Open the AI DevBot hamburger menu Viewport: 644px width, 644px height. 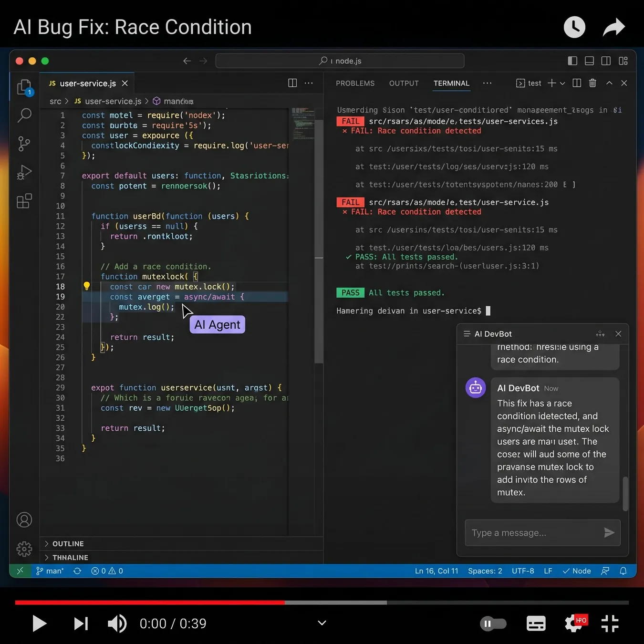click(467, 334)
